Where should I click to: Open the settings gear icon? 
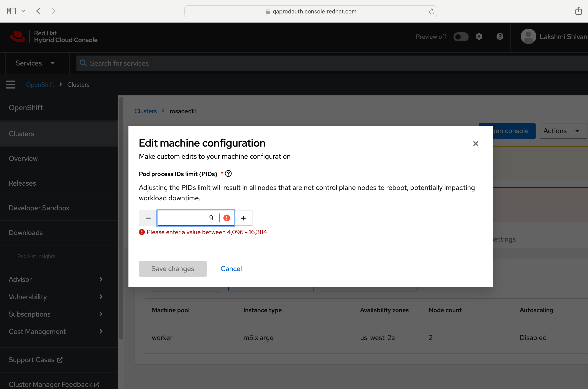(479, 37)
